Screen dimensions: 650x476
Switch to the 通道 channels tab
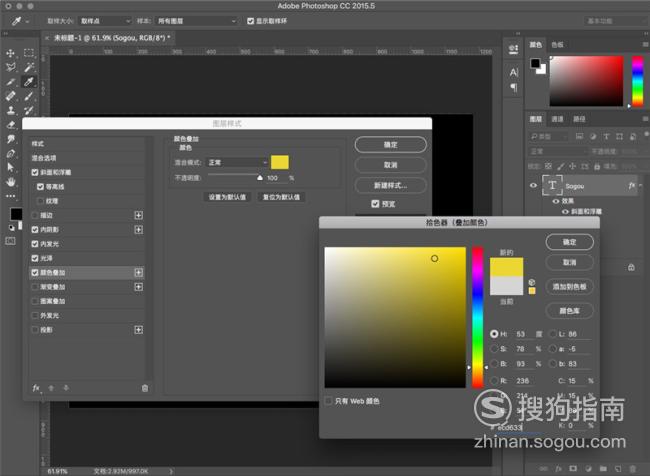click(x=558, y=119)
